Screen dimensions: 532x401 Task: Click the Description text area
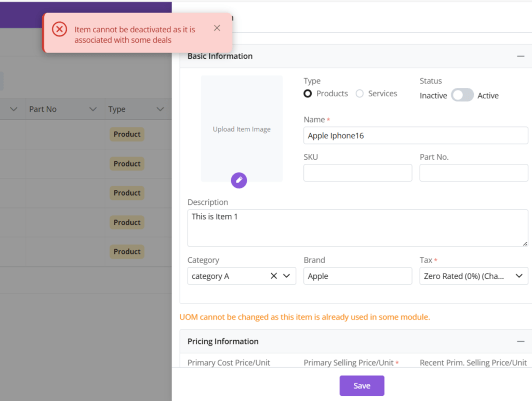coord(357,228)
